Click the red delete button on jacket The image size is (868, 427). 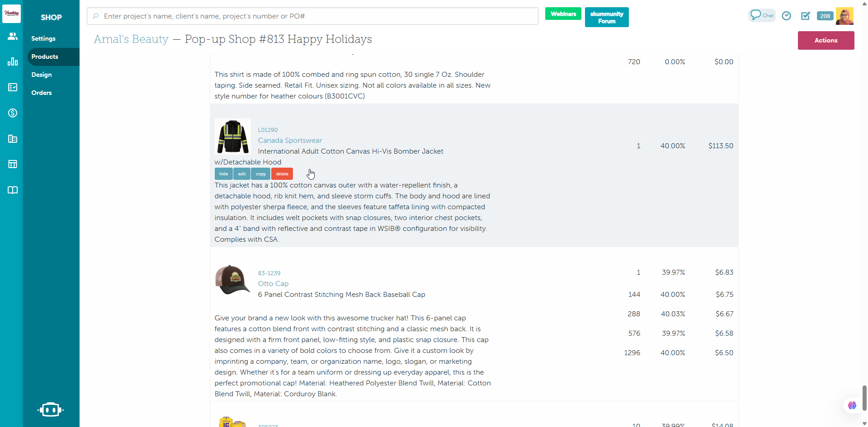282,174
